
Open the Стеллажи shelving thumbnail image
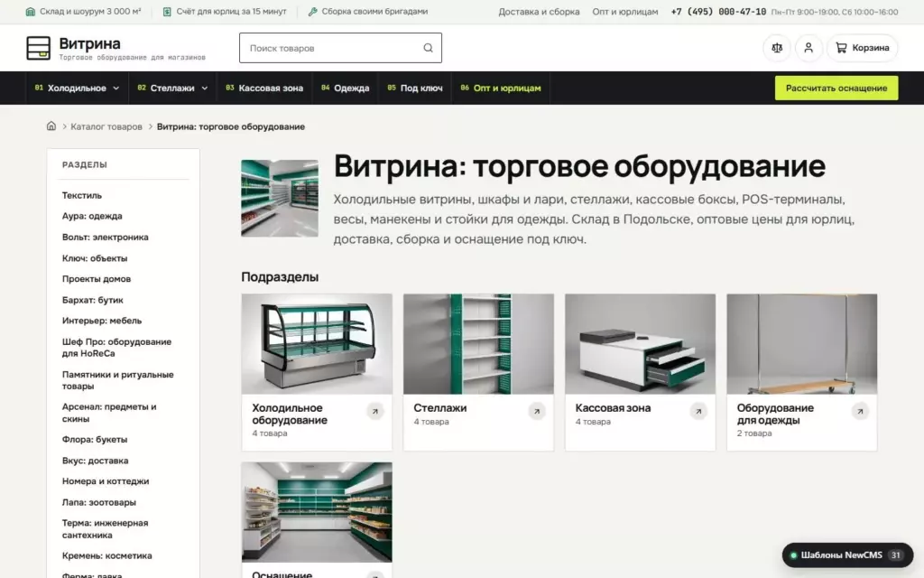[x=478, y=344]
